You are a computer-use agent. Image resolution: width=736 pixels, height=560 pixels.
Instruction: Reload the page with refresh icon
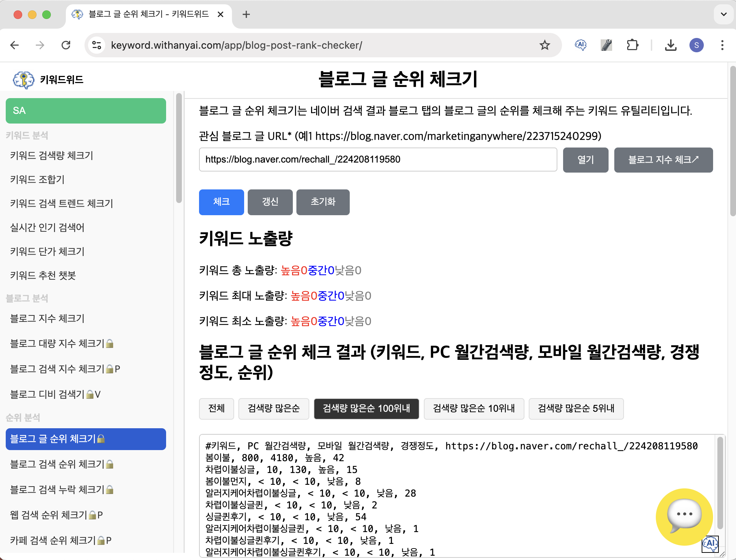click(x=66, y=45)
